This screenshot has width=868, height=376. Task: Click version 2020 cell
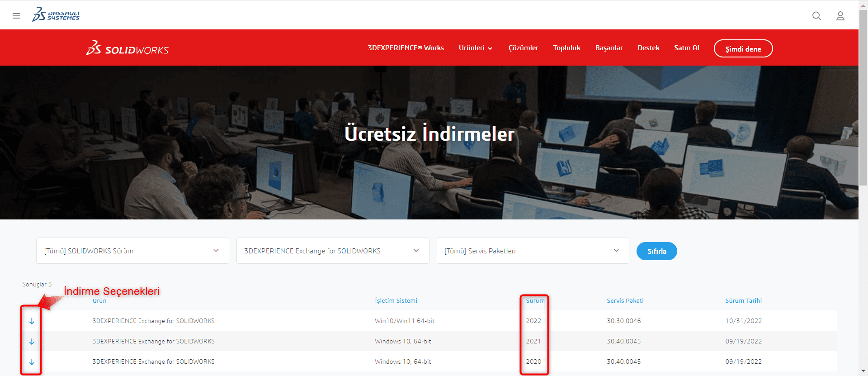tap(533, 362)
